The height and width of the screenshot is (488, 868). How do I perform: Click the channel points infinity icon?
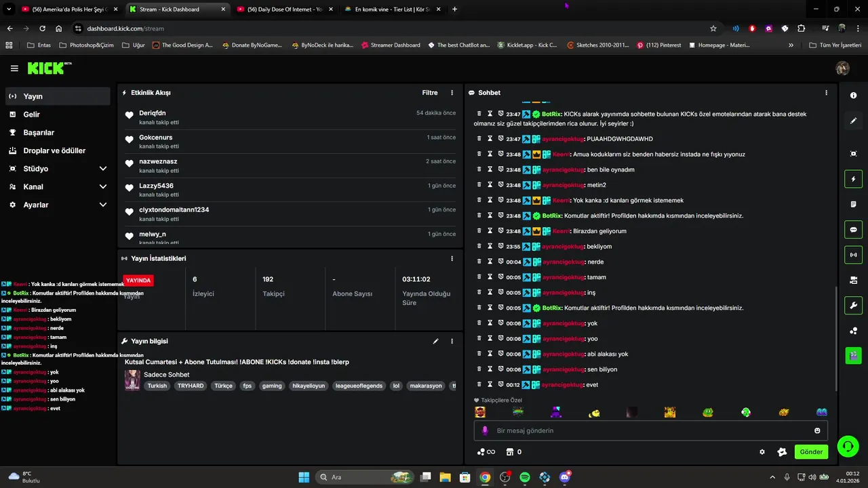click(486, 452)
